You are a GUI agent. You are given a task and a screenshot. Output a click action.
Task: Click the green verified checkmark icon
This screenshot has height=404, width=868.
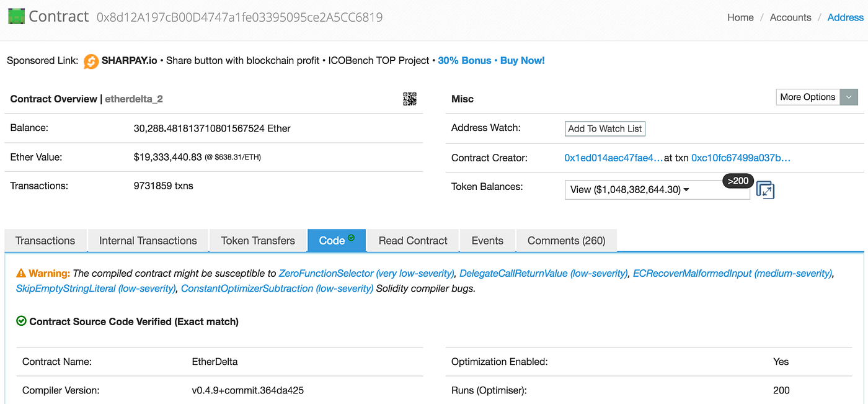[x=21, y=321]
